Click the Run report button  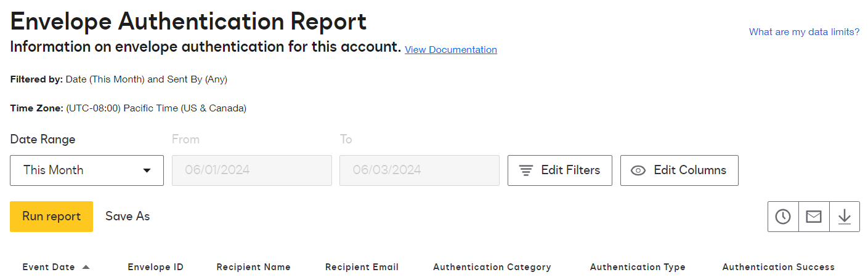point(51,217)
